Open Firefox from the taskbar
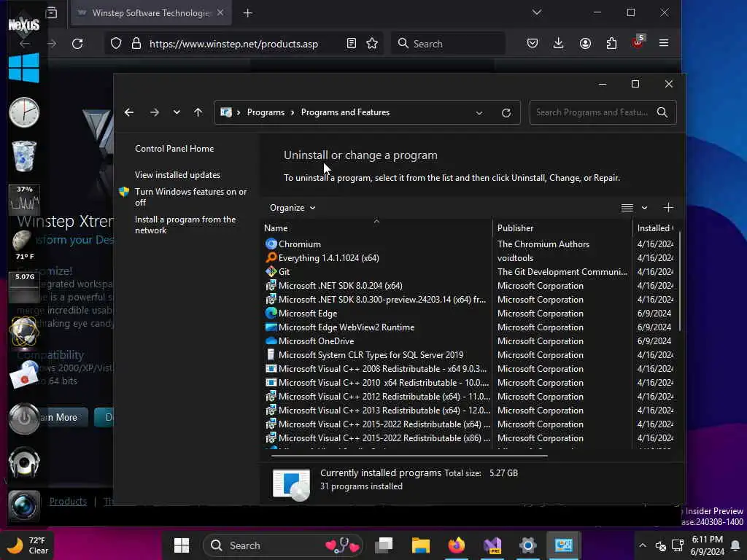The image size is (747, 560). [457, 545]
